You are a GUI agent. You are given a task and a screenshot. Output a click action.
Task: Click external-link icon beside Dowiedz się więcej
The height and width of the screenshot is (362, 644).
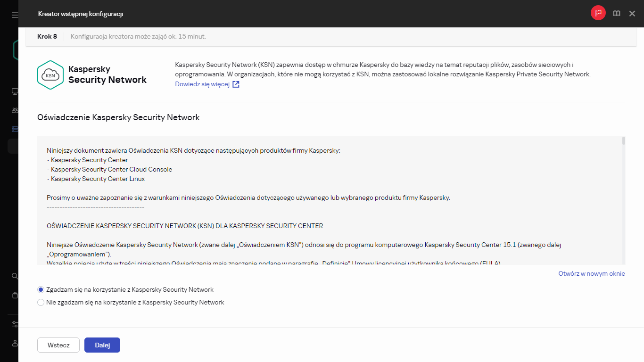click(x=236, y=84)
